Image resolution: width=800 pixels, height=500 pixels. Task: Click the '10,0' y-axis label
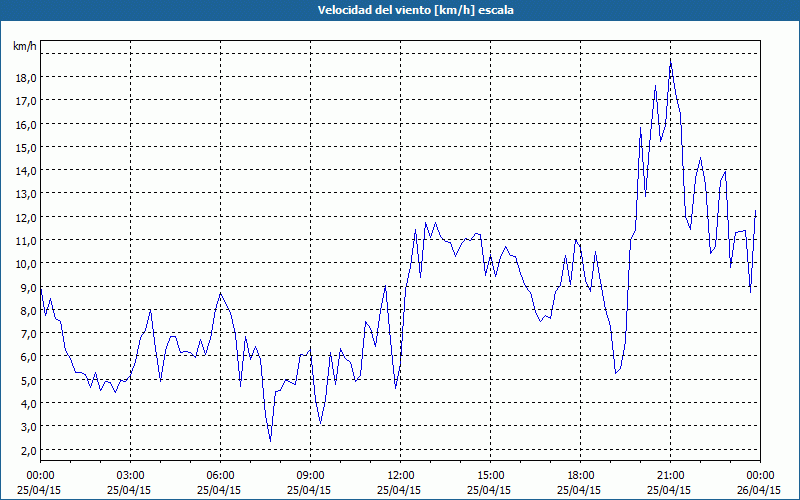26,264
